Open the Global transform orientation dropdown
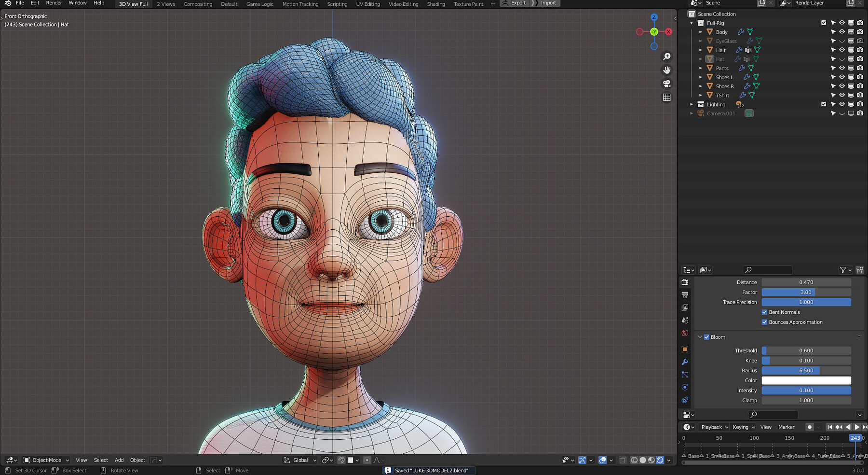Image resolution: width=868 pixels, height=475 pixels. 300,460
